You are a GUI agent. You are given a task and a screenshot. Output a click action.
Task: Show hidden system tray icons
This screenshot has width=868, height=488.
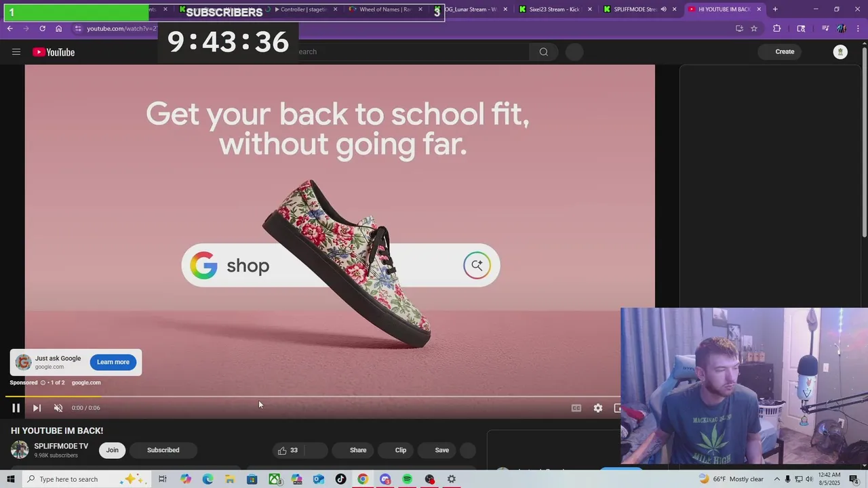(777, 479)
